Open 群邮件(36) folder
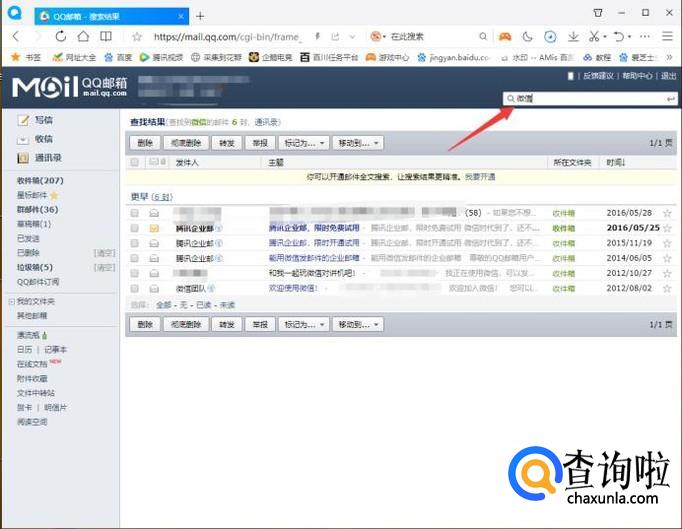Viewport: 682px width, 529px height. (37, 210)
